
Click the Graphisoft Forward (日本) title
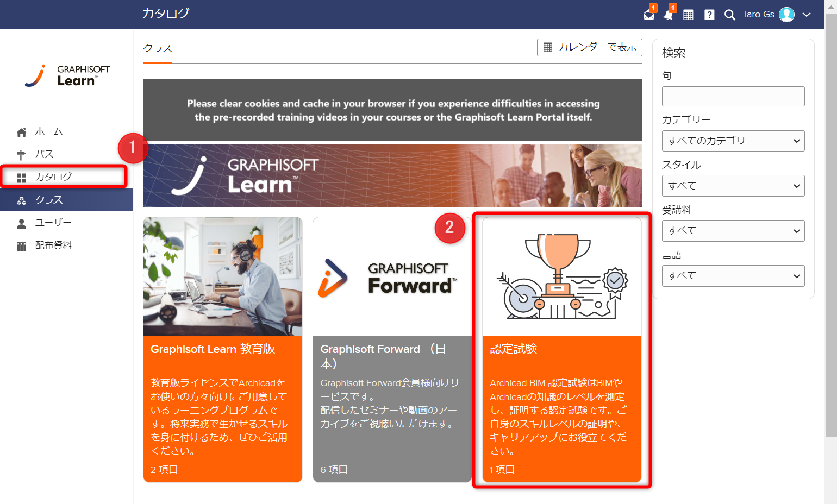coord(383,356)
